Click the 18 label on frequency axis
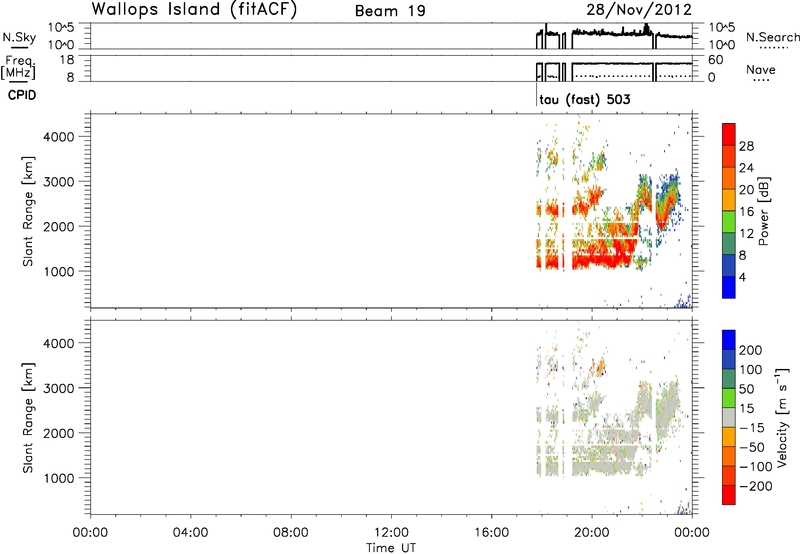Screen dimensions: 800x554 tap(67, 60)
